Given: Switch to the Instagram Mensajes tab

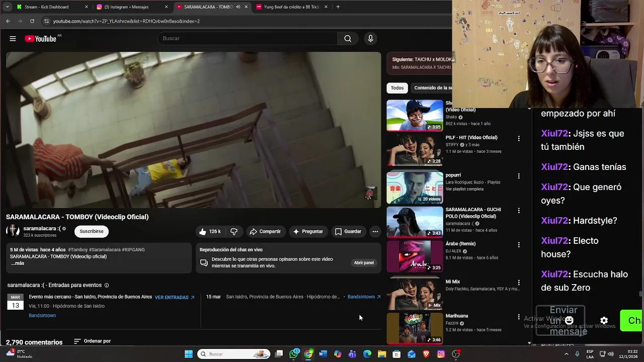Looking at the screenshot, I should point(132,7).
